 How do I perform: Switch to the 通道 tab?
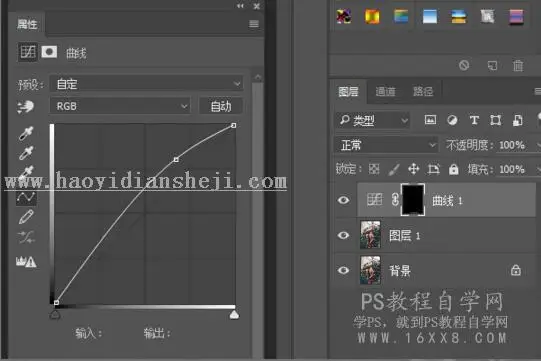[385, 92]
